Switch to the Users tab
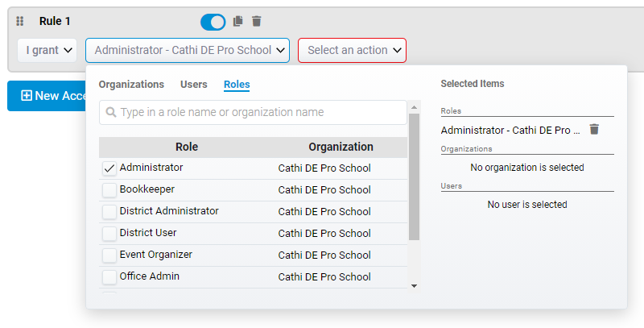Image resolution: width=644 pixels, height=328 pixels. [194, 85]
